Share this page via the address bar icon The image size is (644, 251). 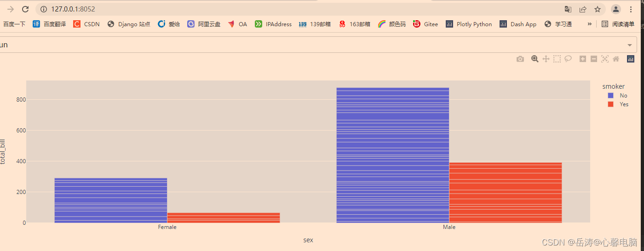point(583,9)
